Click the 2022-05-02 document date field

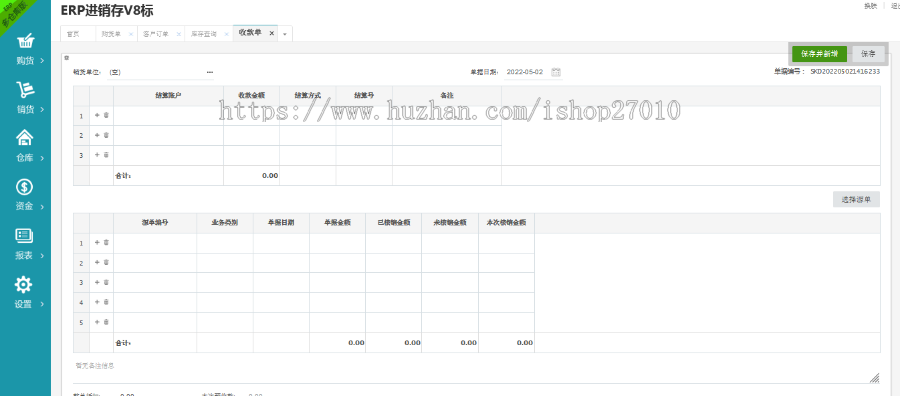525,72
